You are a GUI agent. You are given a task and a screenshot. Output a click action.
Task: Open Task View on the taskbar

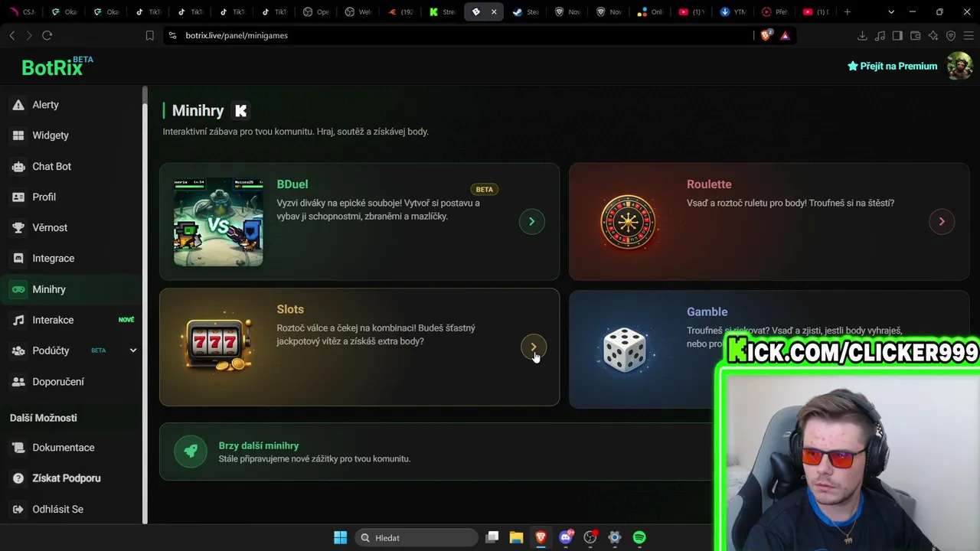pyautogui.click(x=492, y=537)
